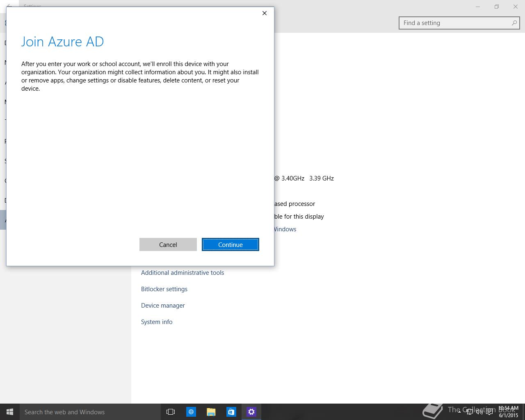525x420 pixels.
Task: Launch the browser globe icon on taskbar
Action: [x=191, y=412]
